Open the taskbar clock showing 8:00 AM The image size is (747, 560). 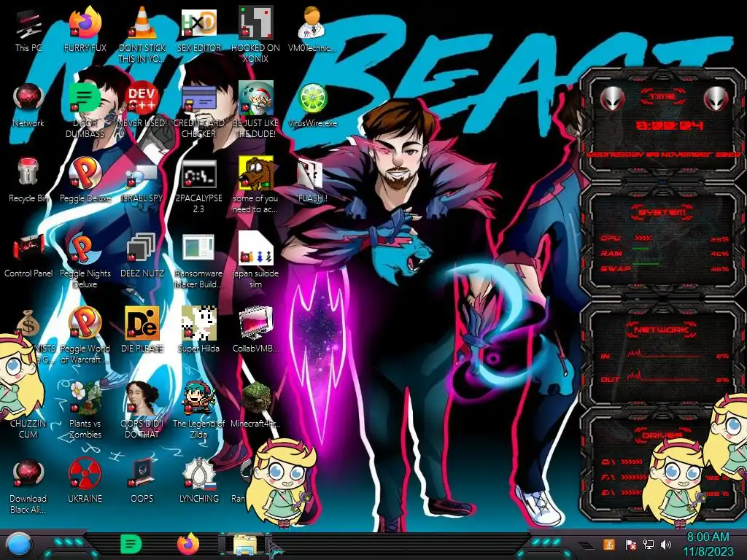tap(708, 544)
